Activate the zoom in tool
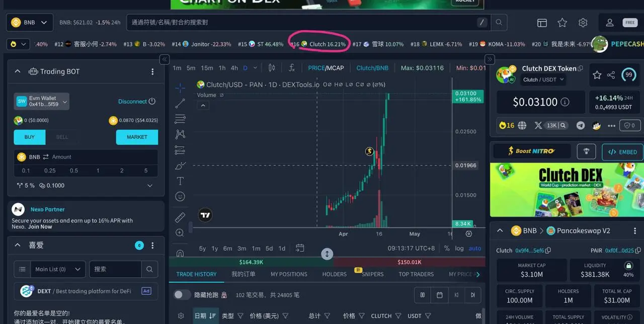The width and height of the screenshot is (644, 324). click(180, 233)
